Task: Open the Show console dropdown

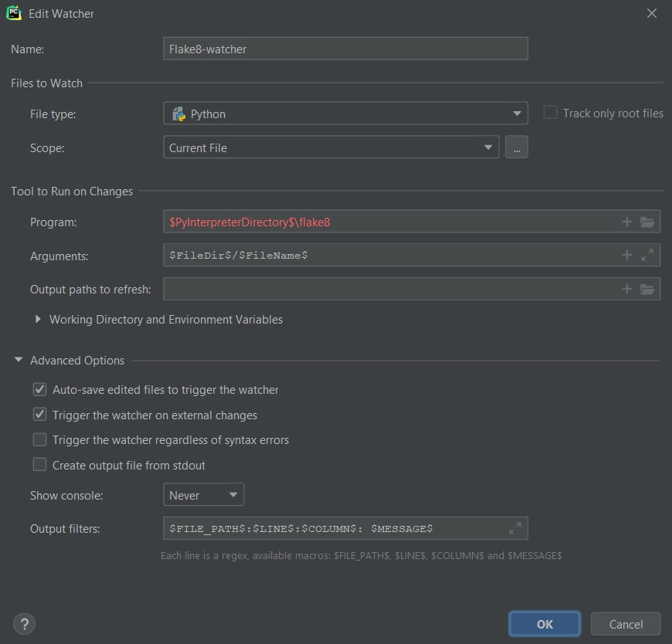Action: (204, 494)
